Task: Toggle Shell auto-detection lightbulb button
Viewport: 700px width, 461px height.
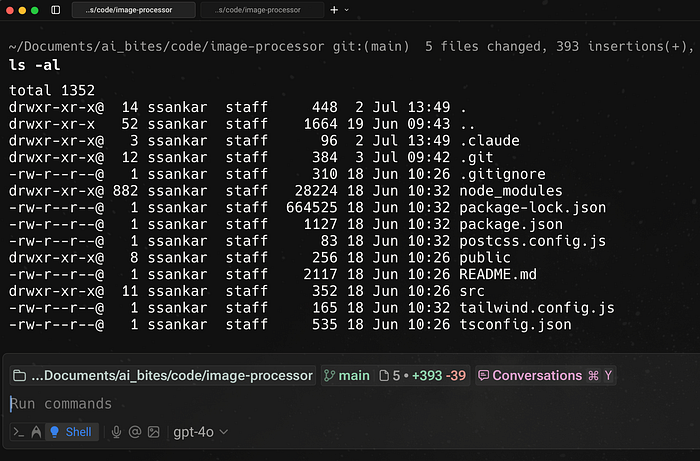Action: [72, 432]
